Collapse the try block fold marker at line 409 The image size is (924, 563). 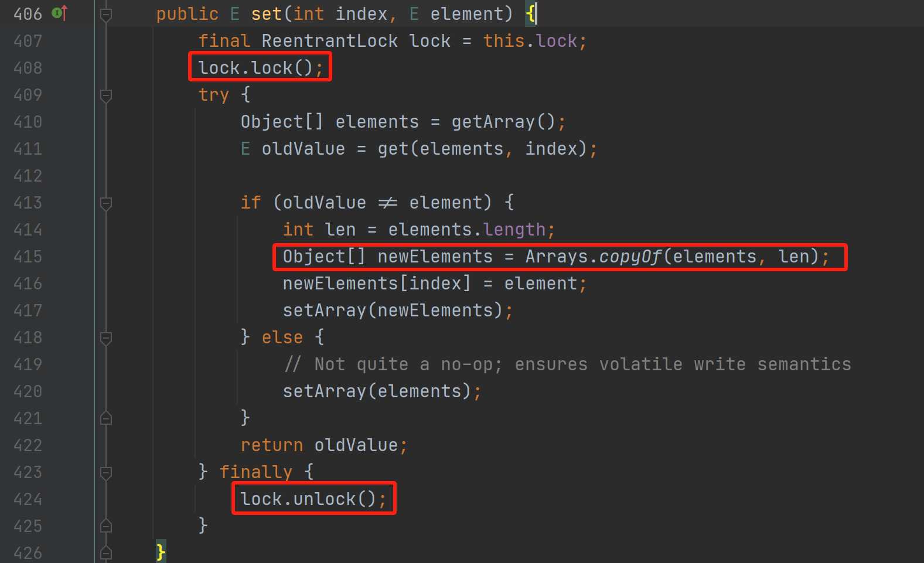pyautogui.click(x=106, y=95)
